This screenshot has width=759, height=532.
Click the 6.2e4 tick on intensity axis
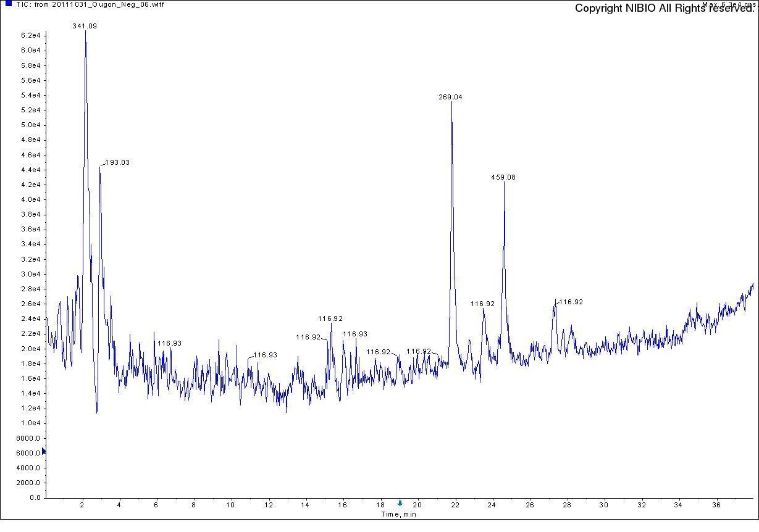pyautogui.click(x=30, y=36)
